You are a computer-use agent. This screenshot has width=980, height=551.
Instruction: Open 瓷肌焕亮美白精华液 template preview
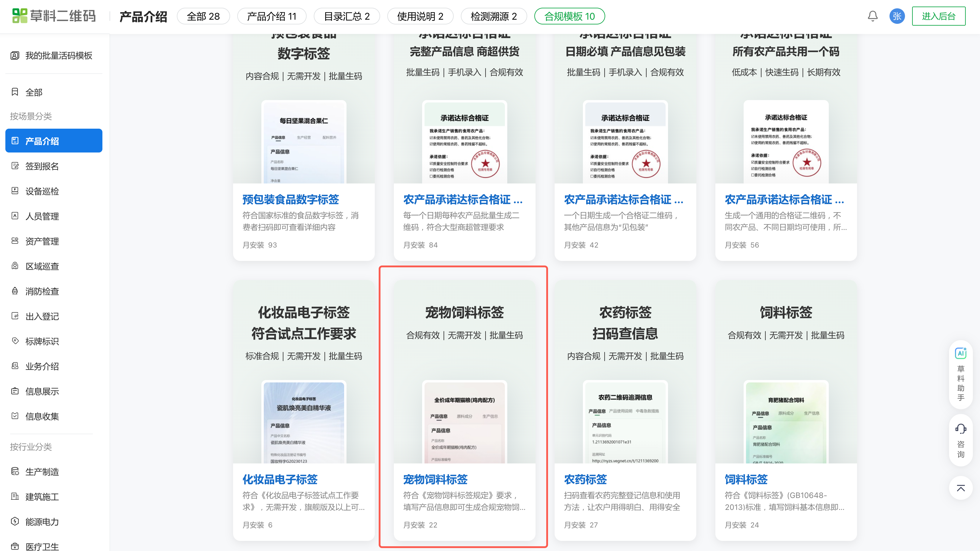pyautogui.click(x=304, y=422)
